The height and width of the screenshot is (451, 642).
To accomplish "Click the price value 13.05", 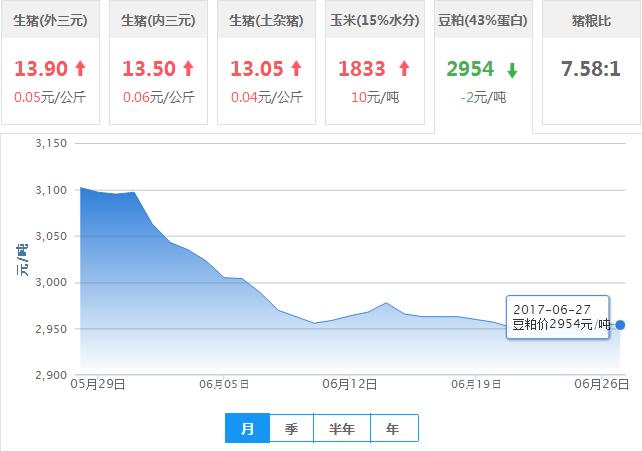I will (x=257, y=68).
